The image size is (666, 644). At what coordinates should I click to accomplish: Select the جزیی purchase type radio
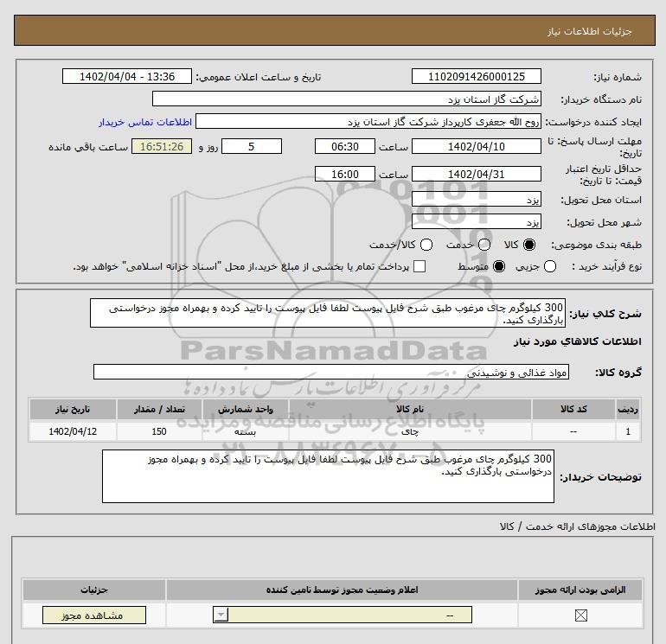tap(550, 266)
